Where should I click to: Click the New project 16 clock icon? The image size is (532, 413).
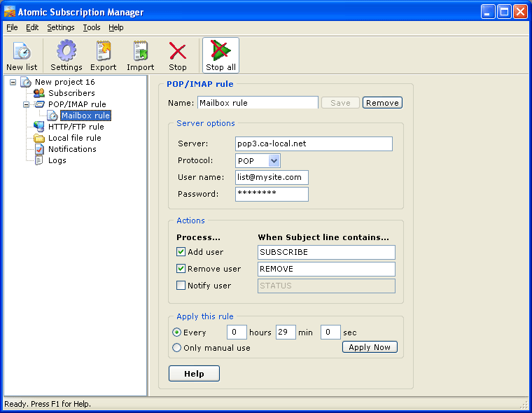[x=26, y=82]
